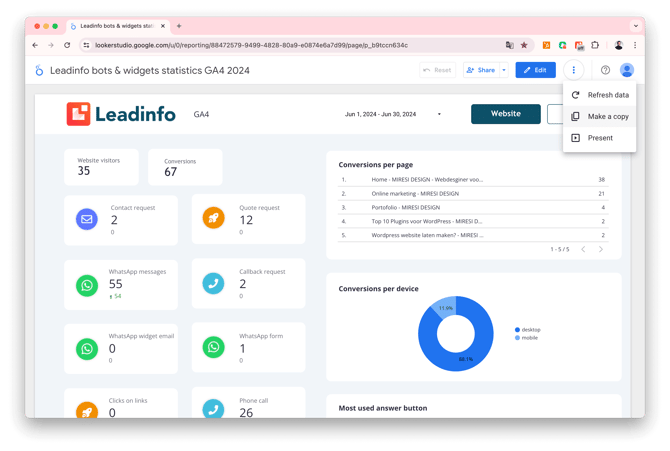
Task: Open the date range dropdown Jun 1 - Jun 30
Action: pyautogui.click(x=393, y=114)
